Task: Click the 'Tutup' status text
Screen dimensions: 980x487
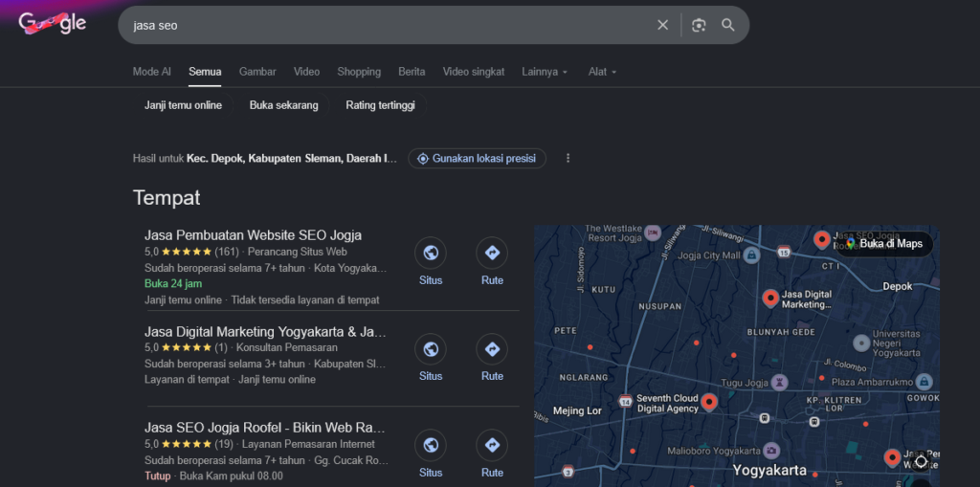Action: pos(158,476)
